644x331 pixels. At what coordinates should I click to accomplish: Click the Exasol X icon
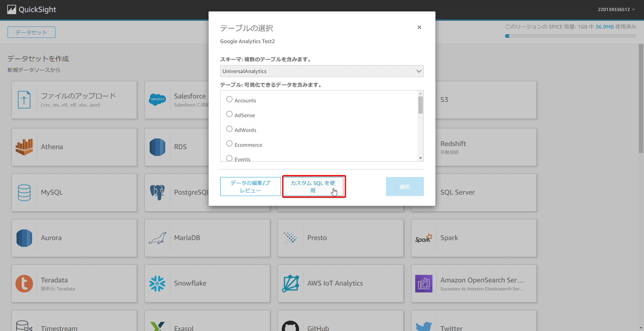coord(158,327)
